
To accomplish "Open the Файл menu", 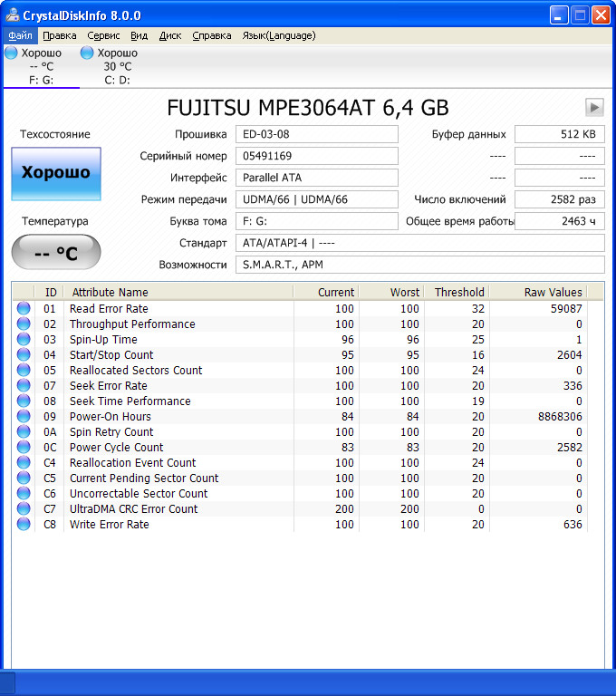I will (21, 35).
